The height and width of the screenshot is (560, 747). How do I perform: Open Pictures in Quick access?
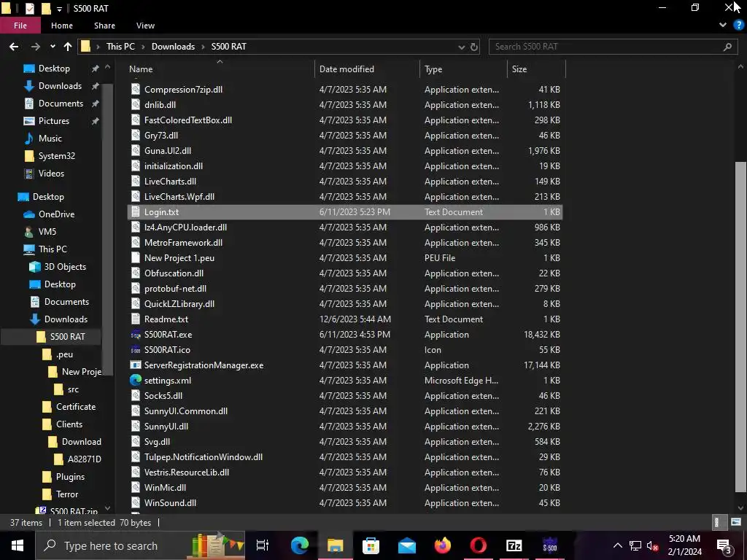click(x=54, y=121)
